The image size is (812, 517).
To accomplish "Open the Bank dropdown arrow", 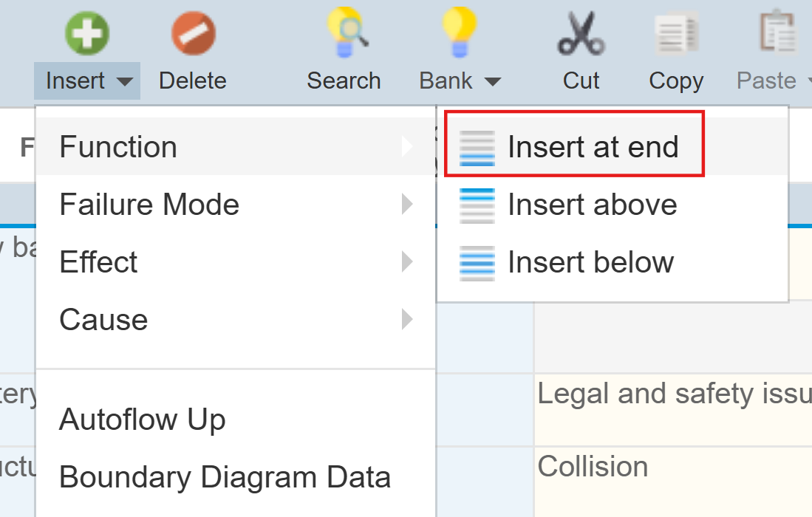I will tap(492, 81).
